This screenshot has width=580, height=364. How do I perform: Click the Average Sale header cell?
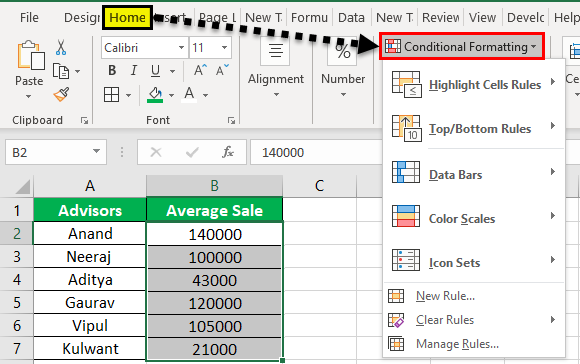point(215,210)
